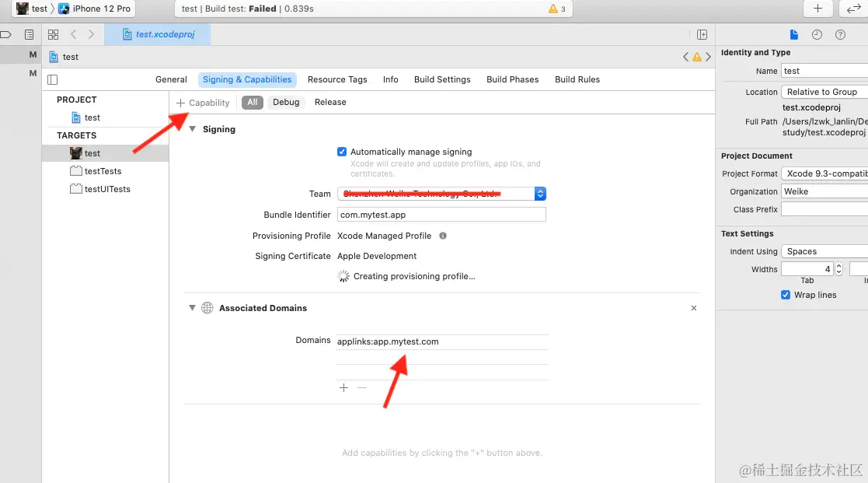
Task: Open the Build Settings tab
Action: tap(442, 79)
